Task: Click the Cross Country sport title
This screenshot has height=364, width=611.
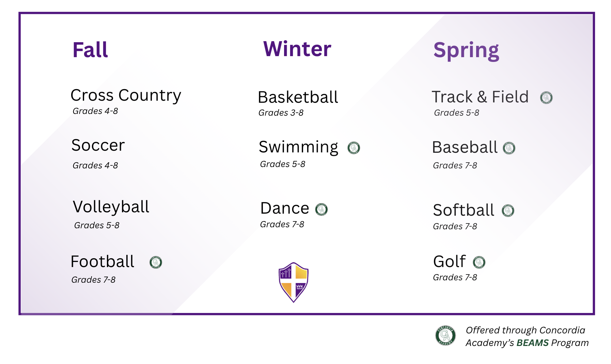Action: click(126, 95)
